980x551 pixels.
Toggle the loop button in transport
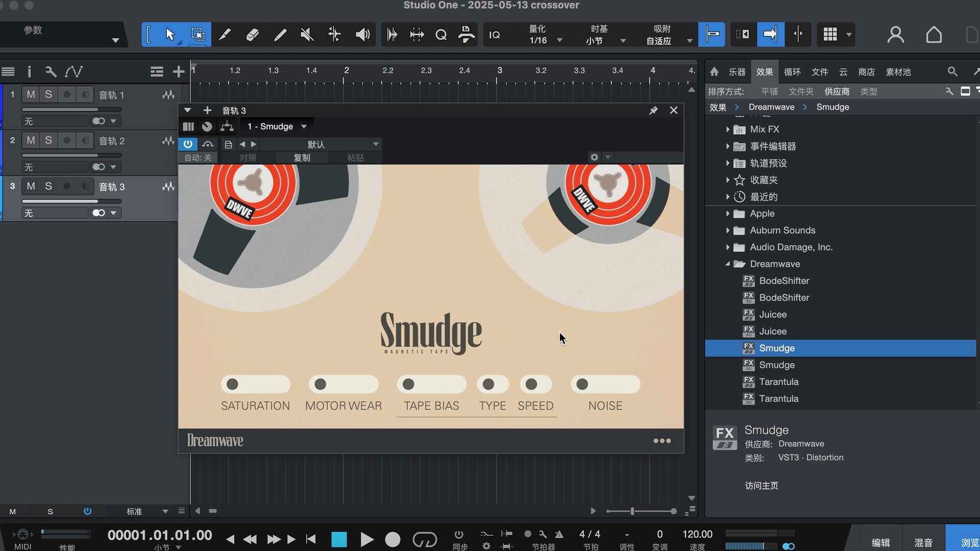point(425,539)
